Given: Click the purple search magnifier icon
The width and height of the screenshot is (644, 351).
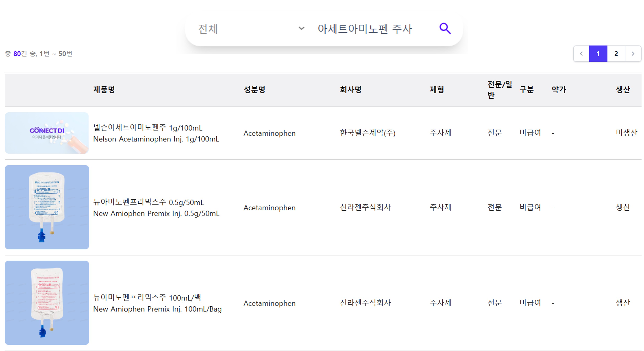Looking at the screenshot, I should (445, 28).
